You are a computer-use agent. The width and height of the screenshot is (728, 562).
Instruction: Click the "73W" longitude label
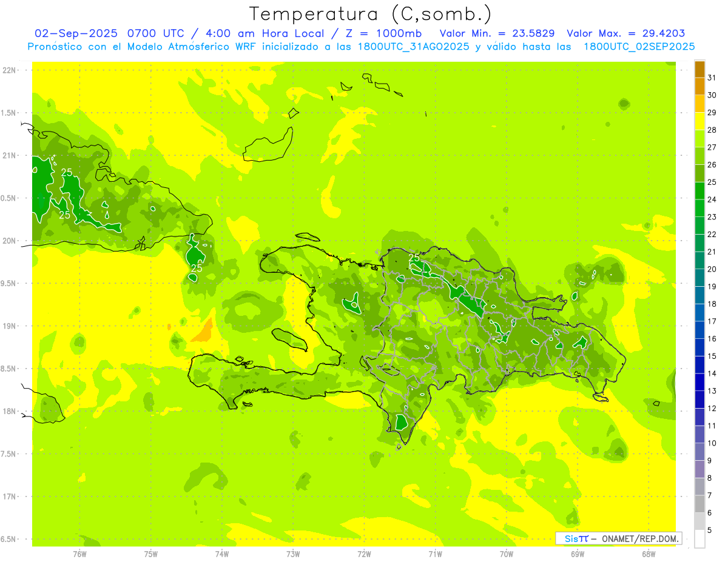pos(293,554)
